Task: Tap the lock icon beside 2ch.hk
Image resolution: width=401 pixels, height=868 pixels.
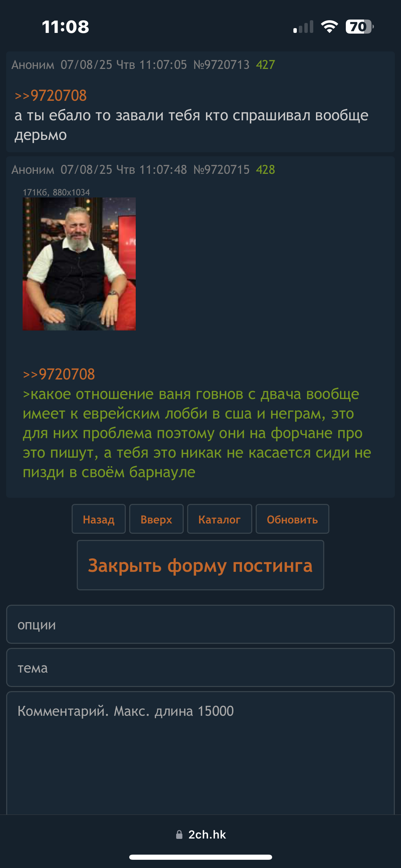Action: (179, 834)
